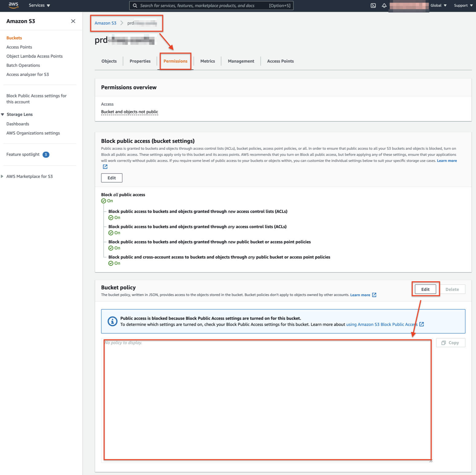Viewport: 476px width, 475px height.
Task: Click the search magnifier icon
Action: coord(135,6)
